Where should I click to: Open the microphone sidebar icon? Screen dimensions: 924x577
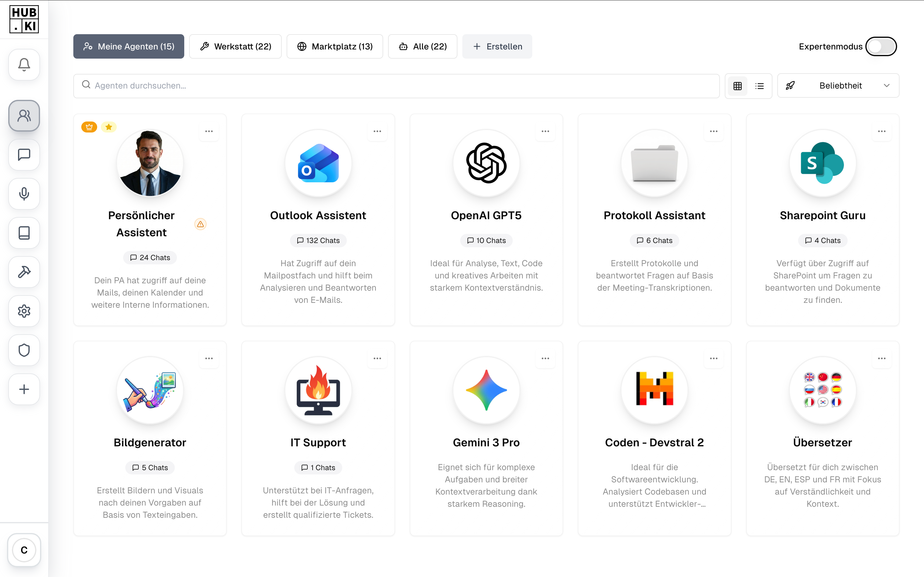[24, 194]
